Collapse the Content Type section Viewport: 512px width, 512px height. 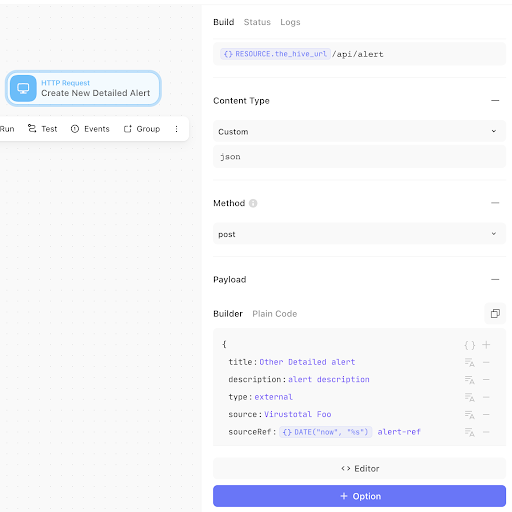[495, 100]
